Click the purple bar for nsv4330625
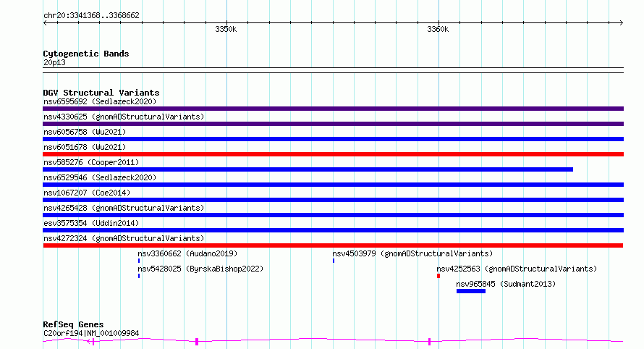The height and width of the screenshot is (349, 644). [333, 124]
